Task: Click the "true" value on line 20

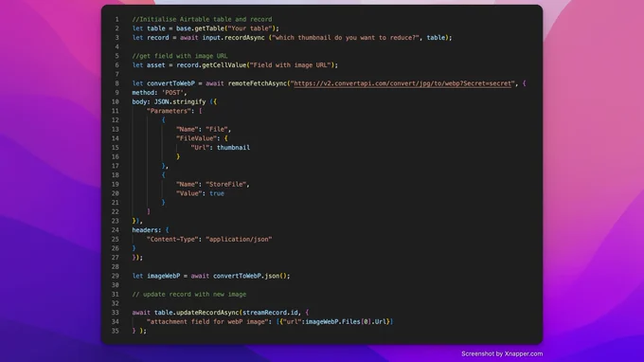Action: (217, 193)
